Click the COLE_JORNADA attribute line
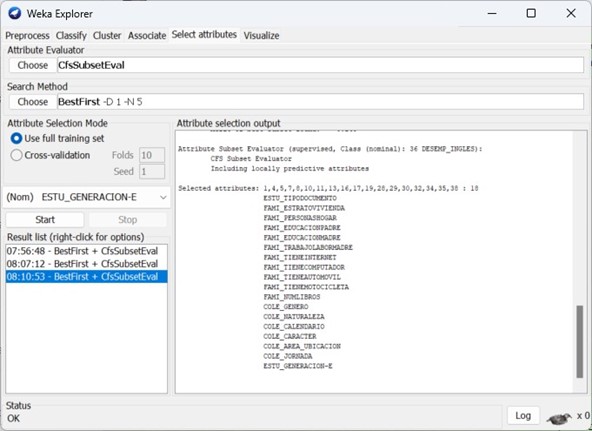 (x=288, y=356)
